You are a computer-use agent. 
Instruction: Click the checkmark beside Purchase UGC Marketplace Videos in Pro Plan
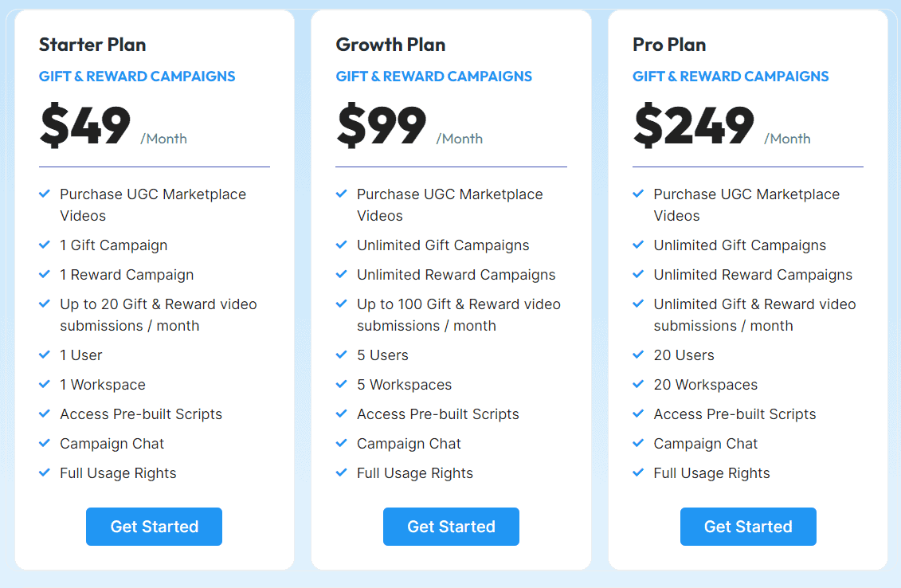click(x=639, y=194)
